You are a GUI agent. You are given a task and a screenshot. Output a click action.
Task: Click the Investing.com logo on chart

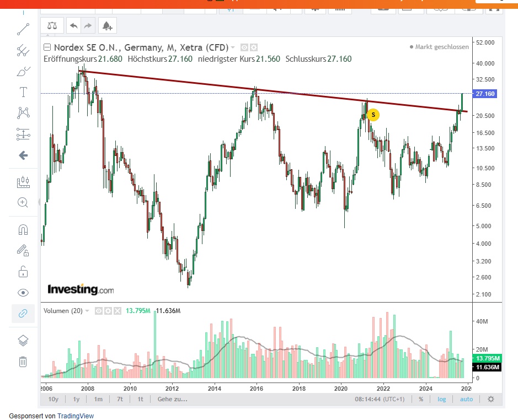(81, 289)
